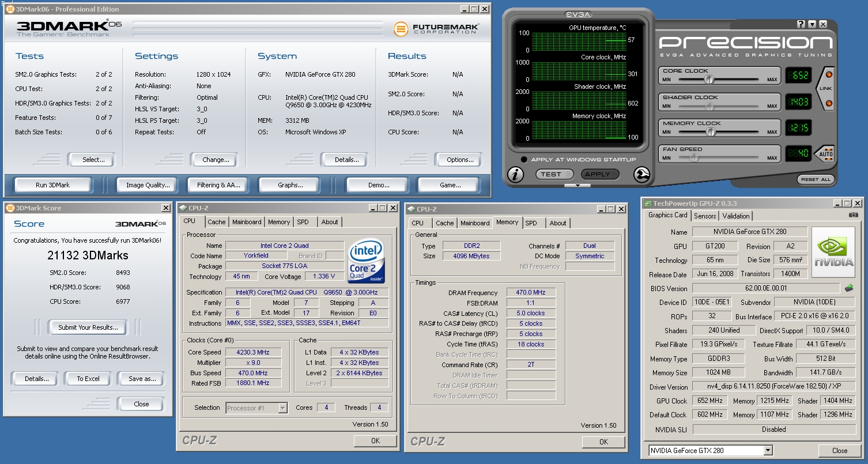Click GPU-Z BIOS save chip icon
Viewport: 868px width, 464px height.
pyautogui.click(x=849, y=288)
